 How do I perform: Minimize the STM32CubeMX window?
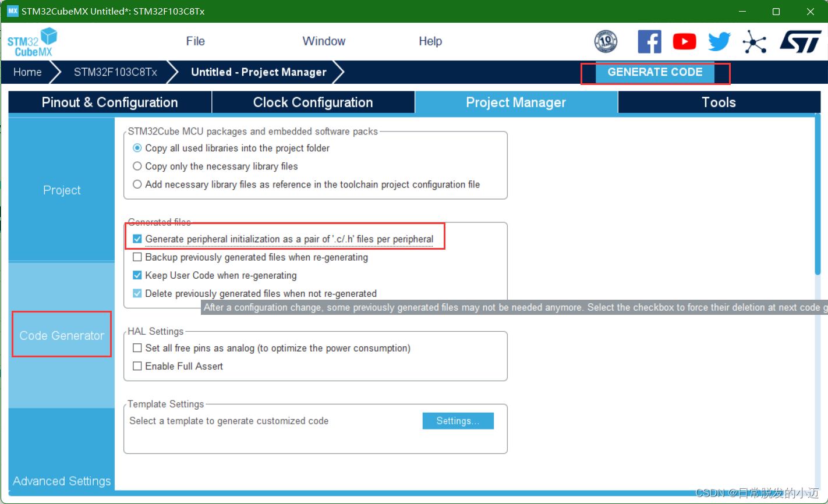(x=742, y=12)
